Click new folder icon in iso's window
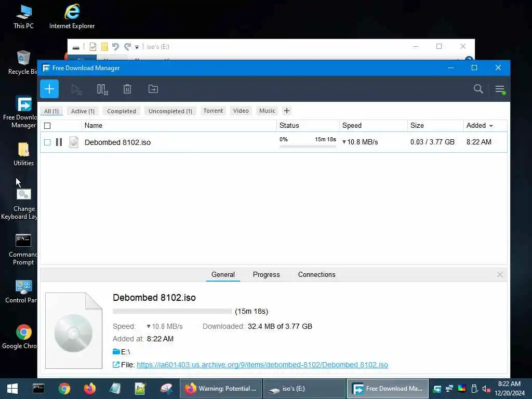 [x=104, y=47]
